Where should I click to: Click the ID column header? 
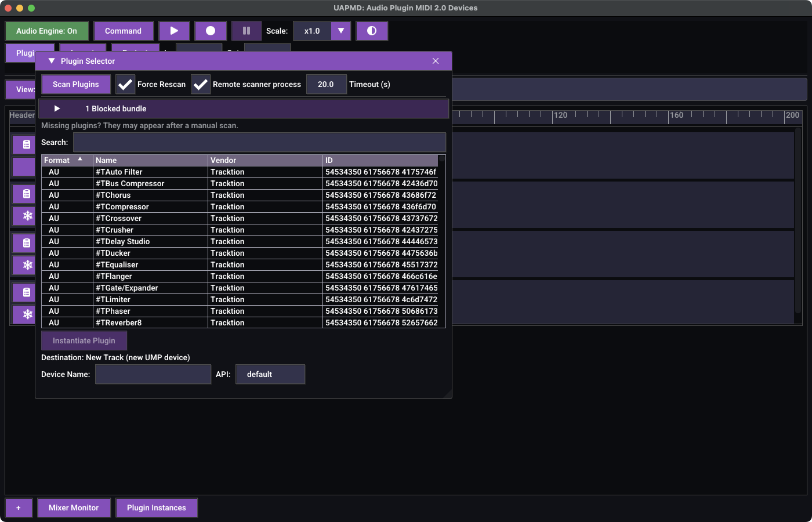[380, 160]
